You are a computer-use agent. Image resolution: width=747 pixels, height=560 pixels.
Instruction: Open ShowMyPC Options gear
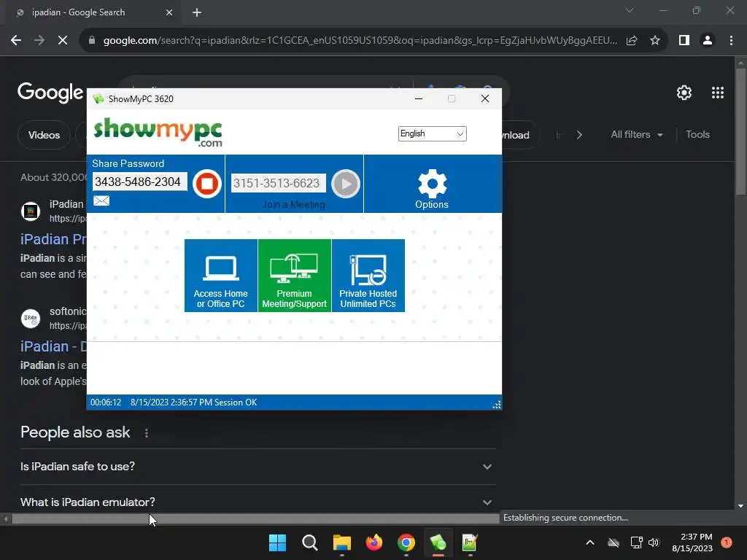(432, 189)
